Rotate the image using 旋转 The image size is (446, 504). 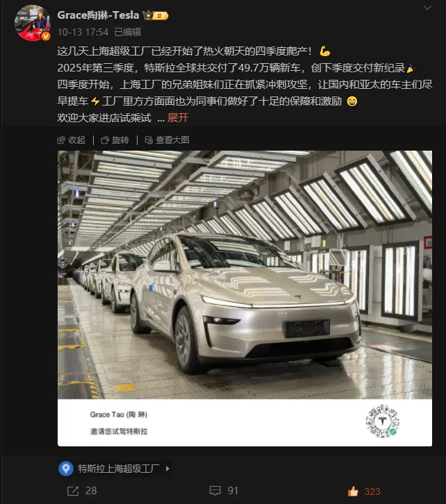tap(115, 140)
